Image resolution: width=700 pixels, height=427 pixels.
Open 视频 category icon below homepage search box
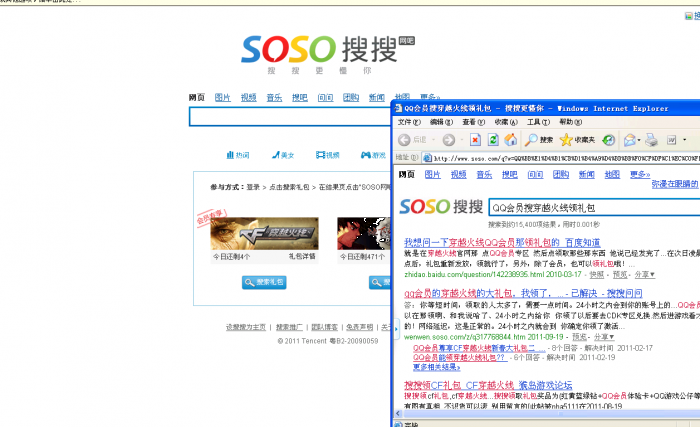[328, 155]
